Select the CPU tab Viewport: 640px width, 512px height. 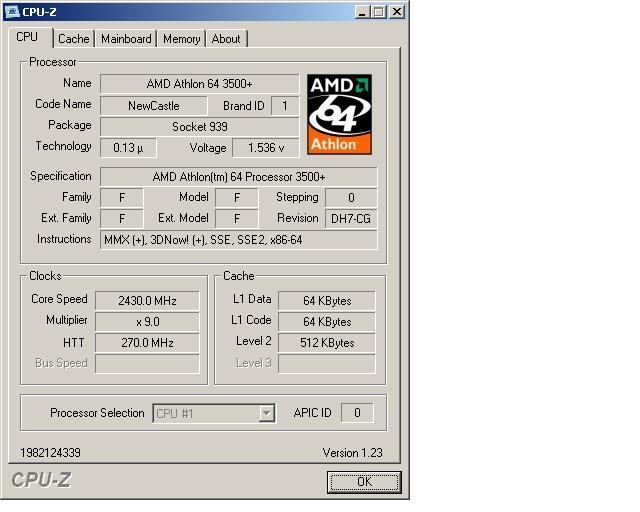27,37
